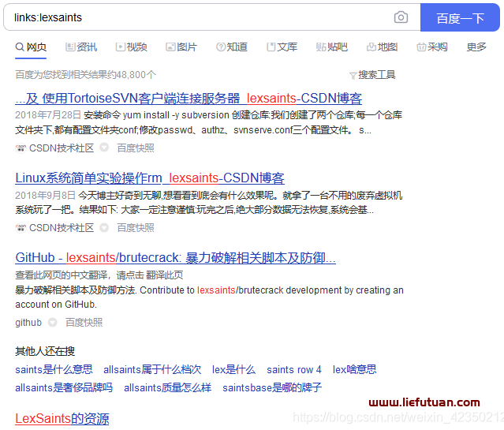Click the CSDN logo icon under TortoiseSVN result
Screen dimensions: 504x430
[x=21, y=148]
